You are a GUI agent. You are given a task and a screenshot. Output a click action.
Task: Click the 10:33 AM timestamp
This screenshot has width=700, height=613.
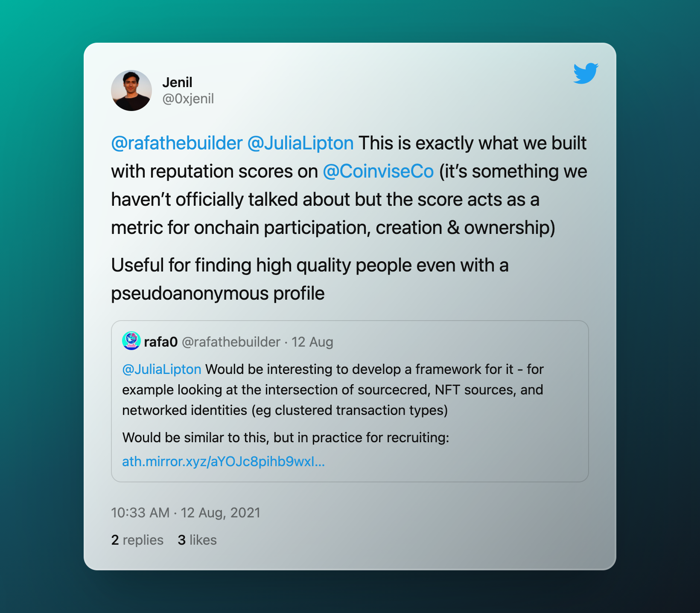140,512
